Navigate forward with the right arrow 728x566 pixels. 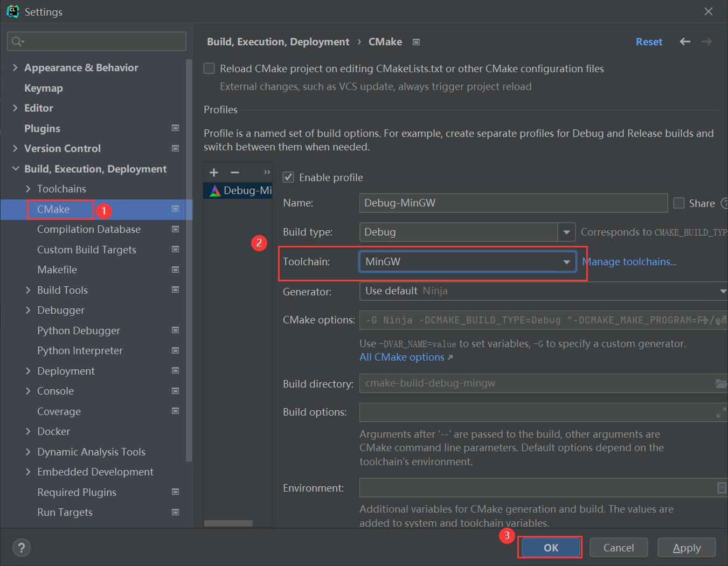[x=707, y=42]
